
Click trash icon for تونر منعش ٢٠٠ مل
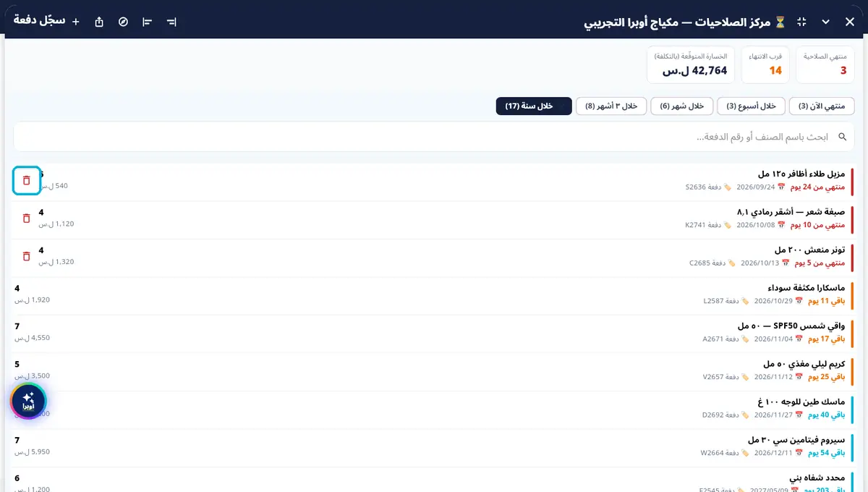pos(27,255)
